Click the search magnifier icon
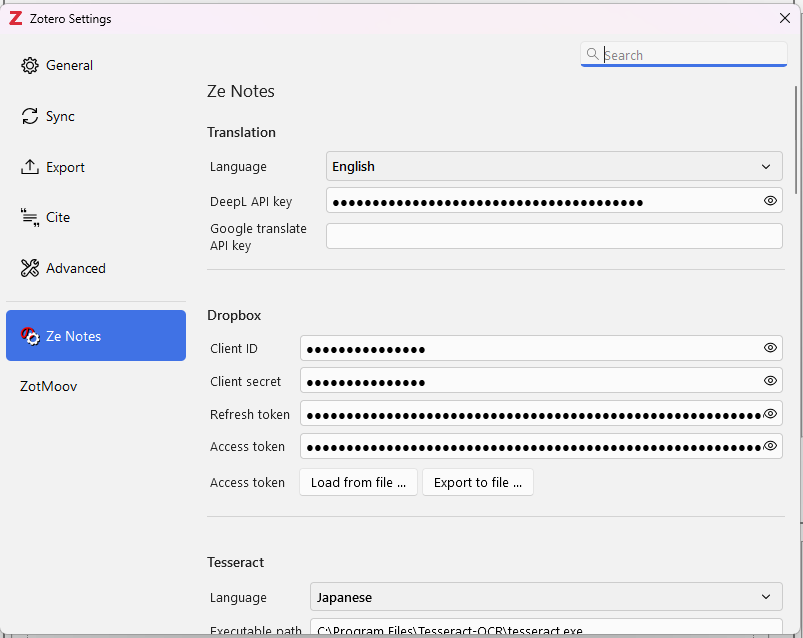Viewport: 803px width, 638px height. 592,54
